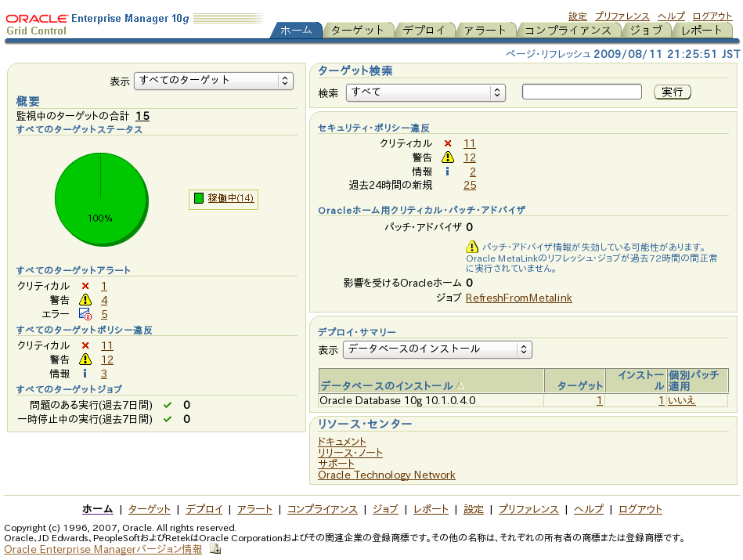Open Oracle Enterprise Managerバージョン情報 link

click(x=103, y=549)
